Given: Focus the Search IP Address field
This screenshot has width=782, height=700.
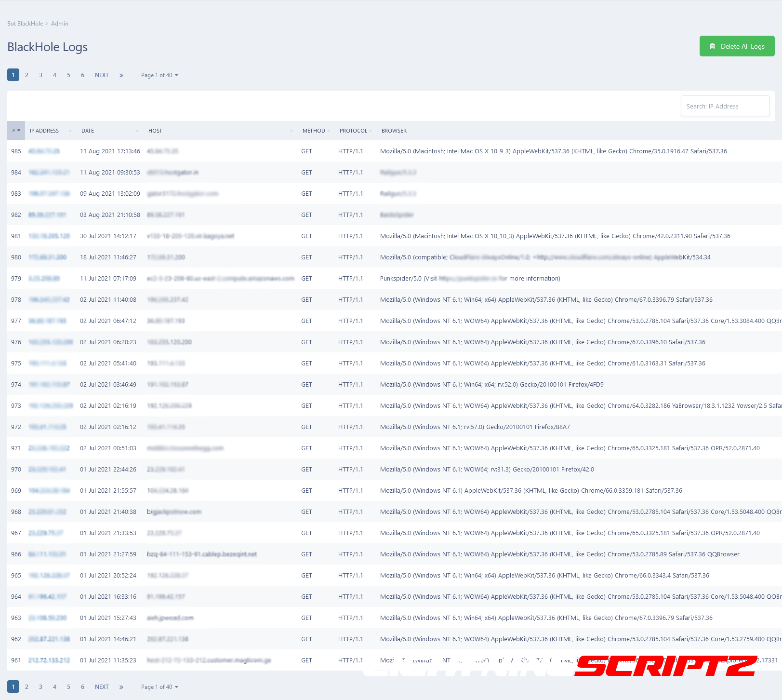Looking at the screenshot, I should pos(725,106).
